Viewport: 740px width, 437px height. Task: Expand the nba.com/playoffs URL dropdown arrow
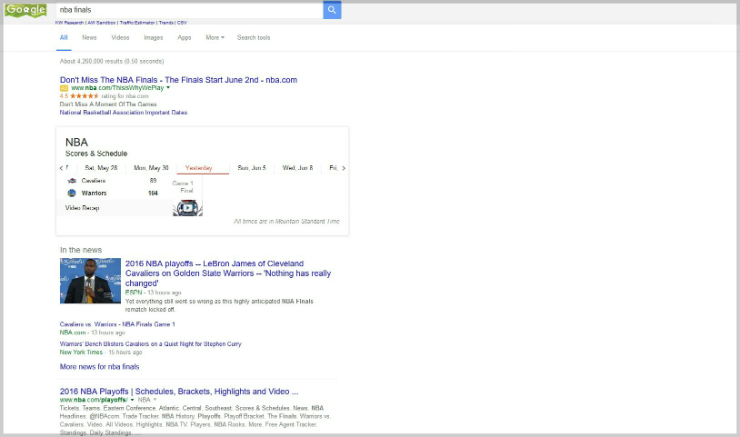132,400
